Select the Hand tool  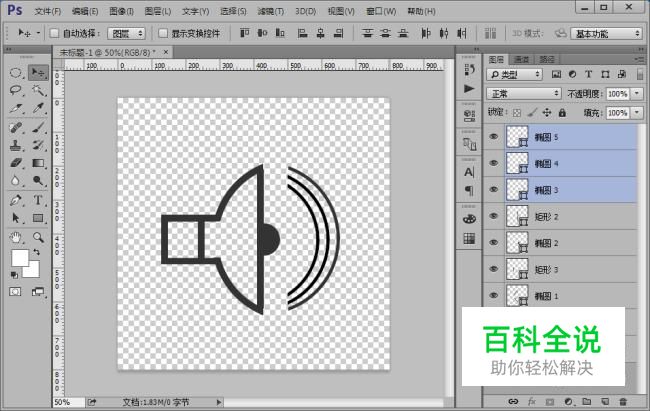16,237
